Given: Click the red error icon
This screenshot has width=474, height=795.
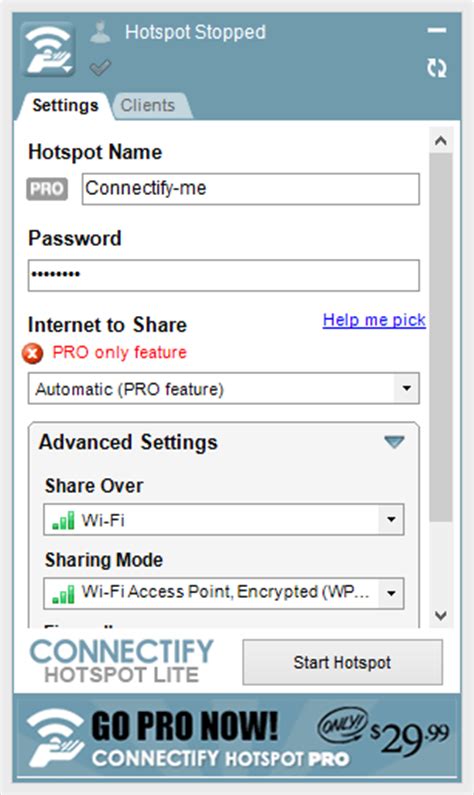Looking at the screenshot, I should point(32,353).
